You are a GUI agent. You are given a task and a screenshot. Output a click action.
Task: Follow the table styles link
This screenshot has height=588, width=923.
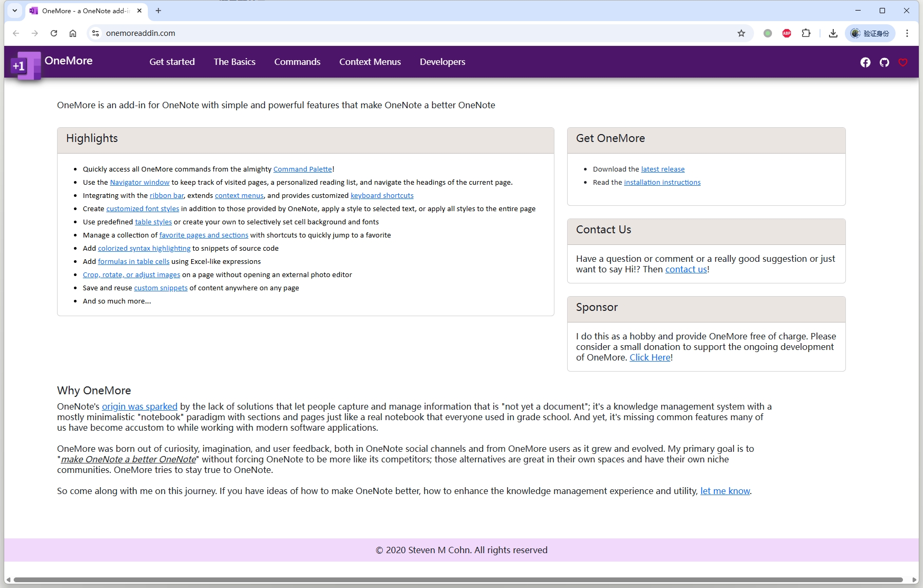pyautogui.click(x=153, y=222)
